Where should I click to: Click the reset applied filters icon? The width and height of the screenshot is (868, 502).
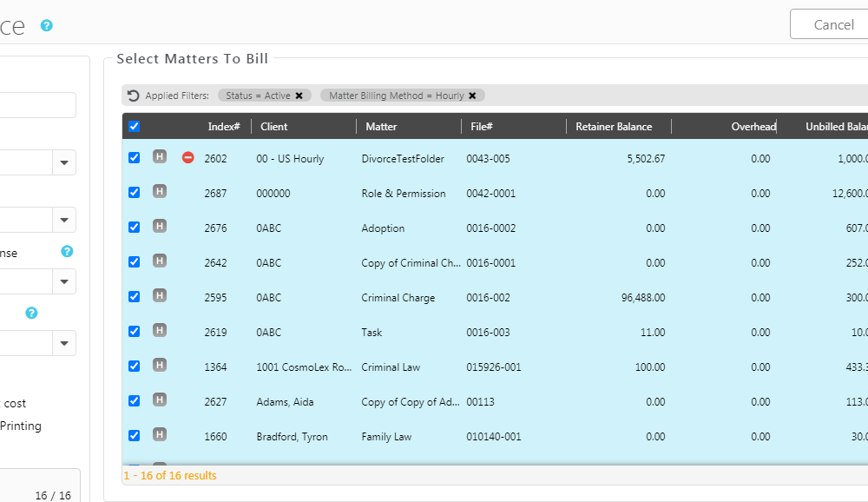[x=133, y=96]
